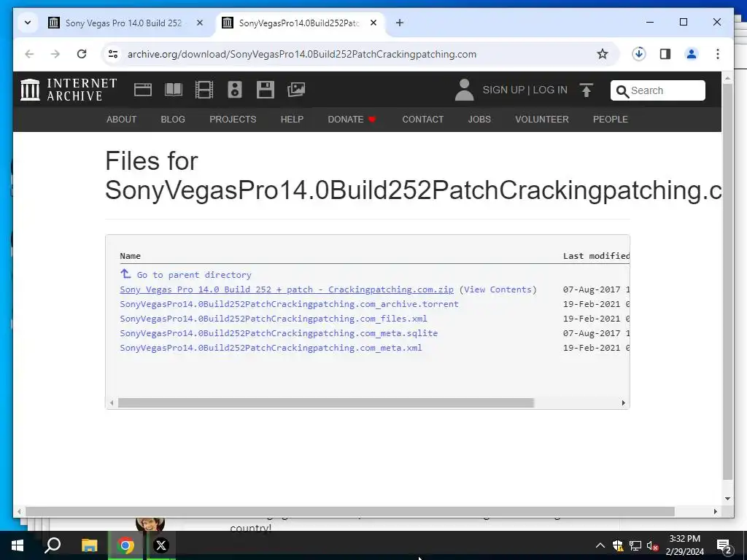This screenshot has width=747, height=560.
Task: Open the X app in taskbar
Action: 161,545
